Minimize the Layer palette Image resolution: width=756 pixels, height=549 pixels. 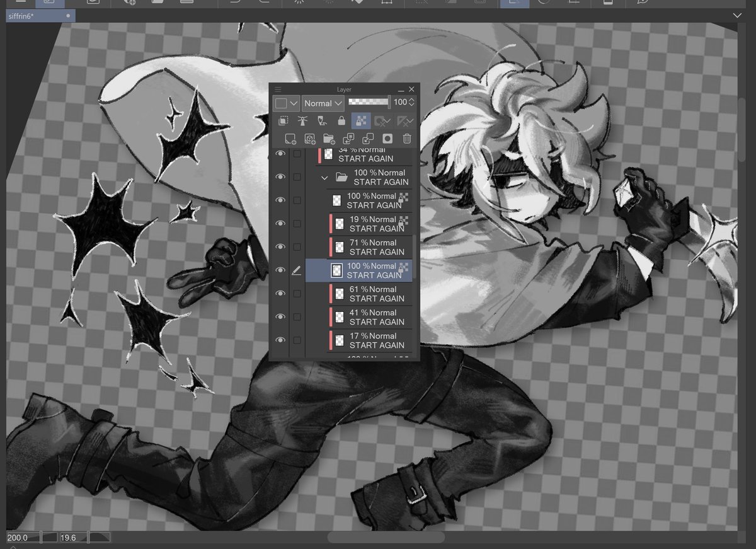[x=401, y=90]
